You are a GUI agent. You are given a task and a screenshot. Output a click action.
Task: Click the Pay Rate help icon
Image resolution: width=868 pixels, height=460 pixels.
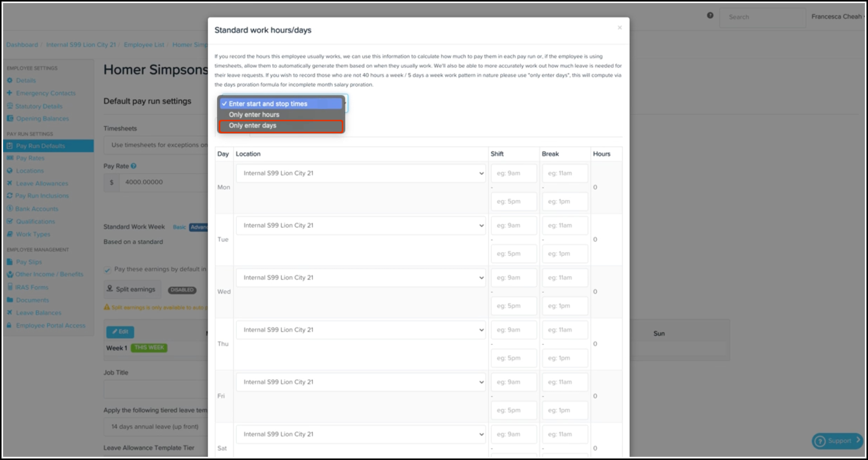click(x=133, y=166)
